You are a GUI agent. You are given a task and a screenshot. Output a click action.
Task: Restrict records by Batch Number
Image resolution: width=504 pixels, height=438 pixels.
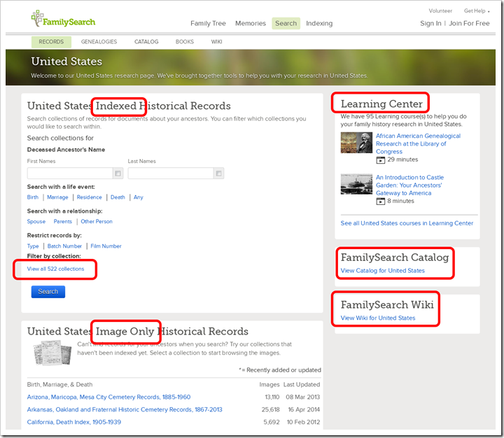coord(64,246)
